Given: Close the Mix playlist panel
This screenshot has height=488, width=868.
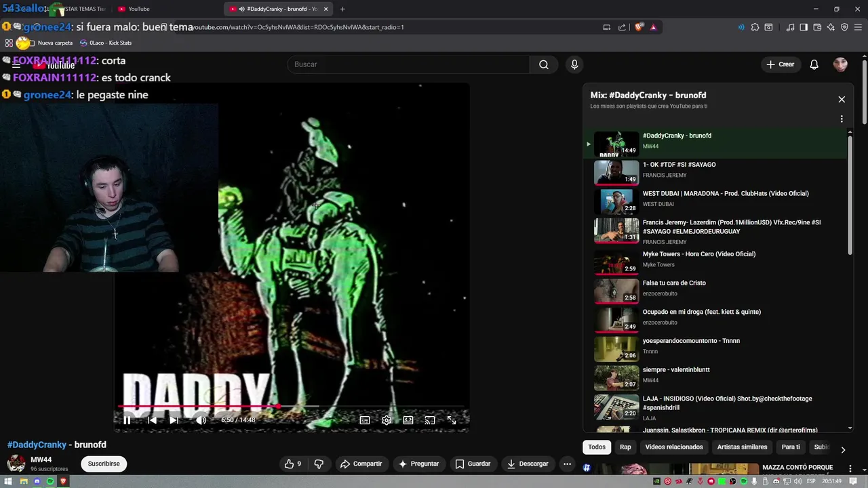Looking at the screenshot, I should point(842,100).
